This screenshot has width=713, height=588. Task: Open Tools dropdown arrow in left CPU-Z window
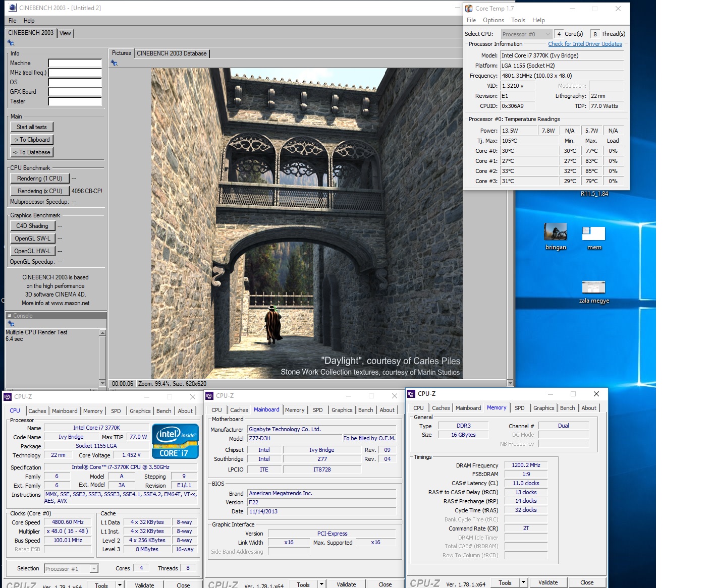pos(120,585)
